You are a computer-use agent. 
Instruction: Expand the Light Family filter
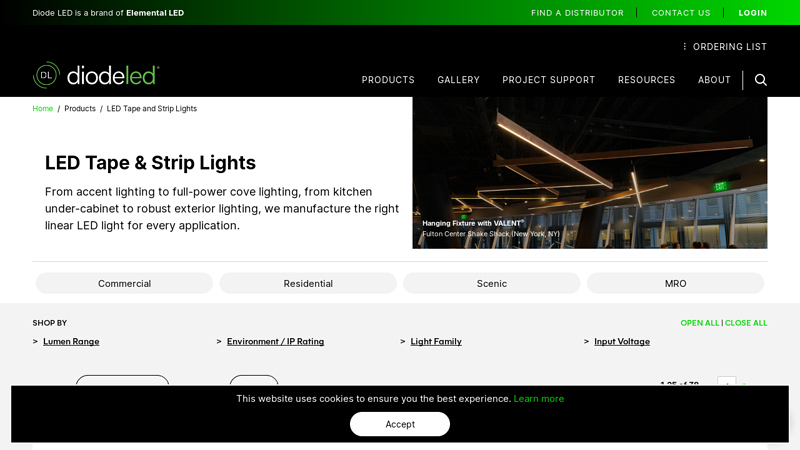pos(436,341)
